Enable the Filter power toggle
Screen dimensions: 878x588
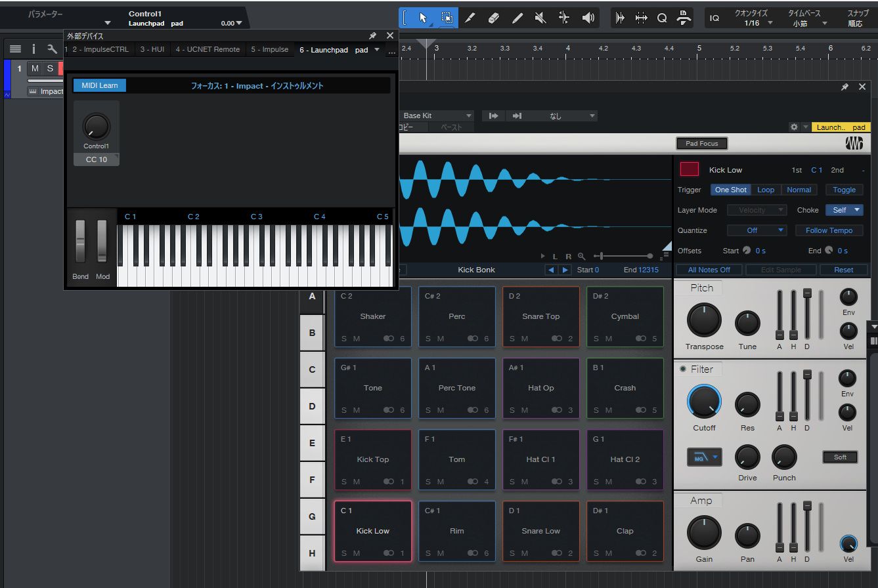[x=683, y=369]
